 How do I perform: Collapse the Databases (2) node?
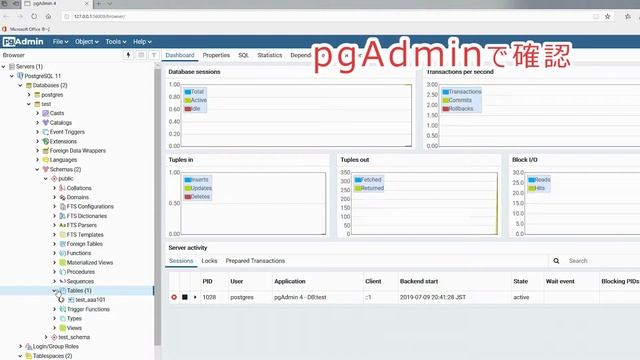click(20, 85)
